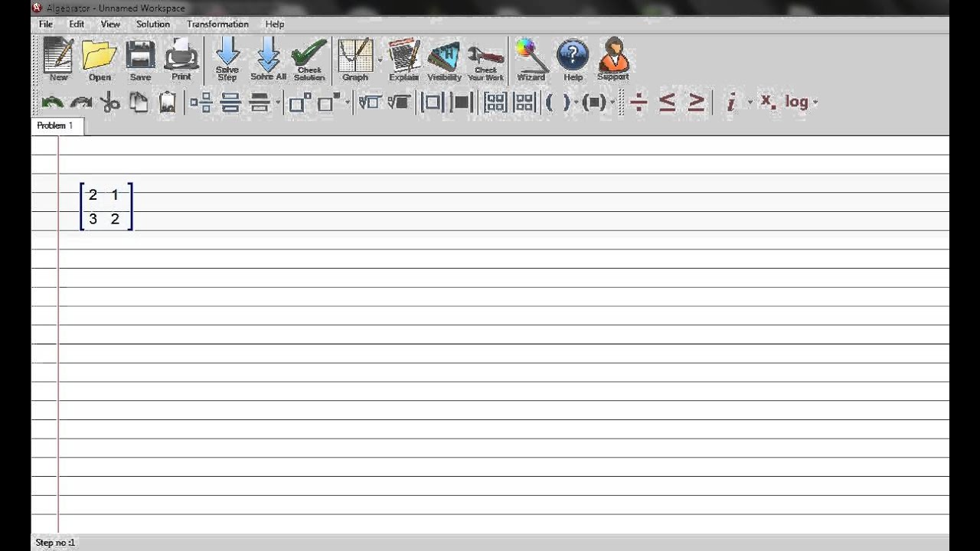Open the Help menu

pos(275,24)
